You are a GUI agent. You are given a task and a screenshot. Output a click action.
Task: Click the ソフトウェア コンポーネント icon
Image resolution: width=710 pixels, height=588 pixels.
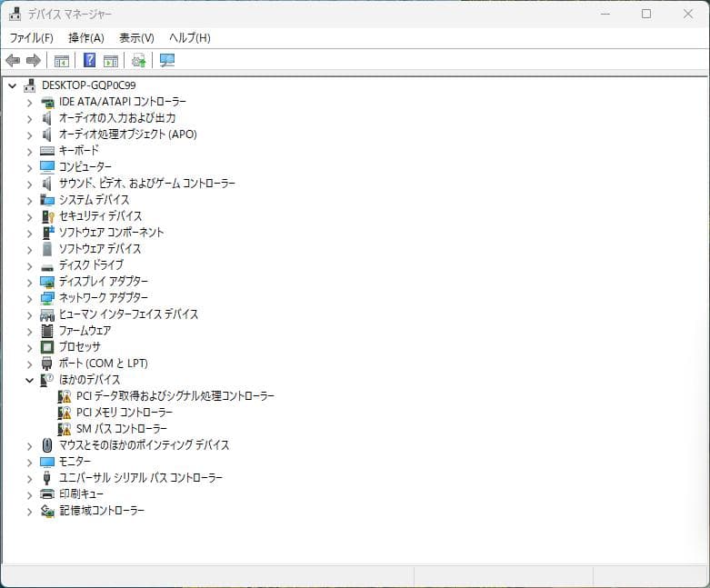pos(47,233)
